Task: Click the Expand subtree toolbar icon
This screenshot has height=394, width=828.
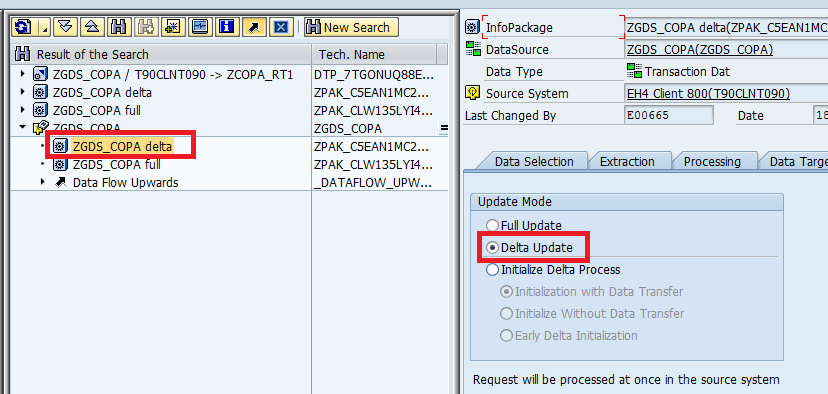Action: click(65, 27)
